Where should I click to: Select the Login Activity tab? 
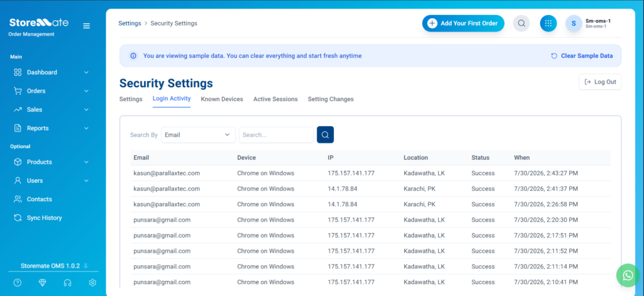172,99
